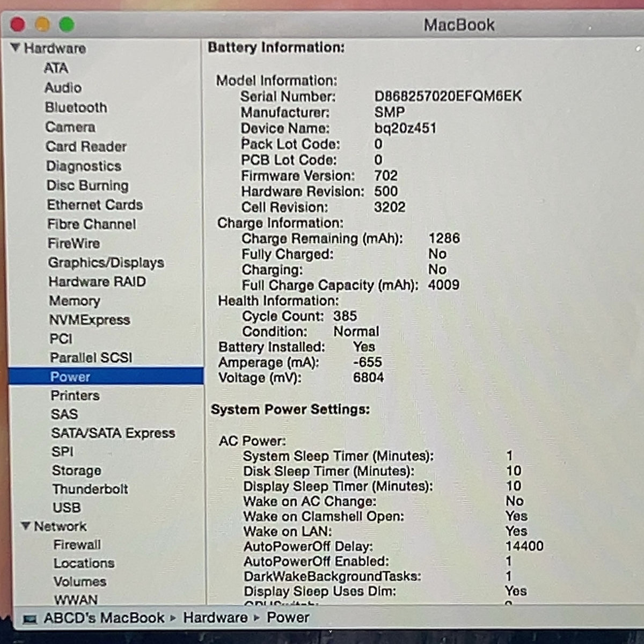Select ATA in the sidebar
The height and width of the screenshot is (644, 644).
[56, 68]
